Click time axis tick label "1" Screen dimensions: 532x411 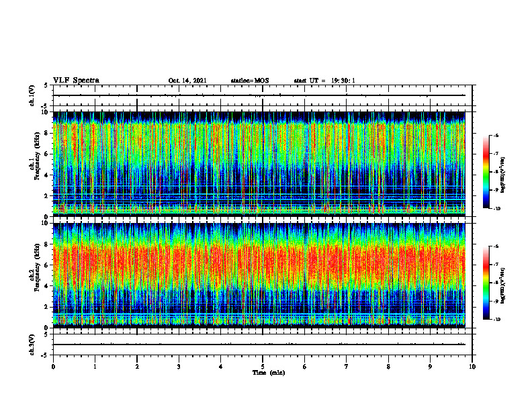click(x=95, y=367)
